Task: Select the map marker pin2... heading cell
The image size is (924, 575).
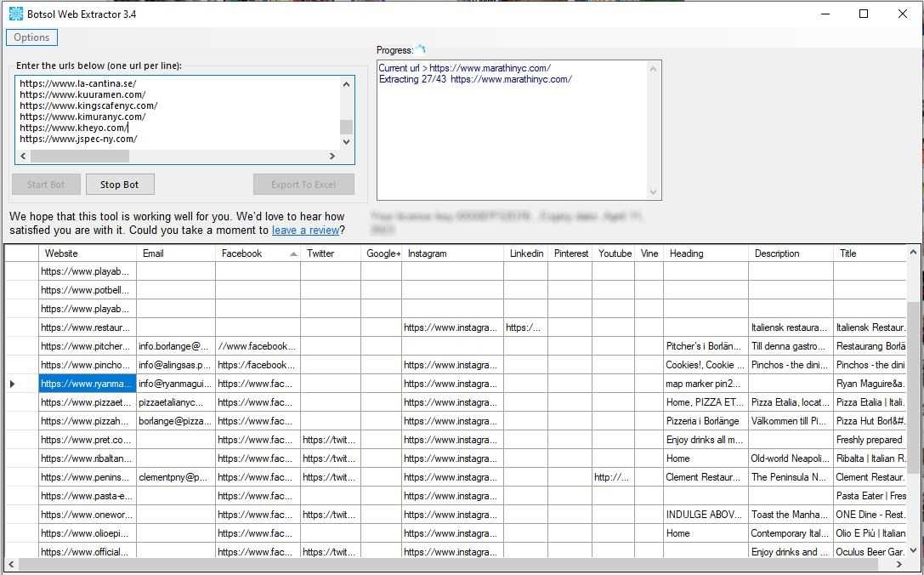Action: coord(706,384)
